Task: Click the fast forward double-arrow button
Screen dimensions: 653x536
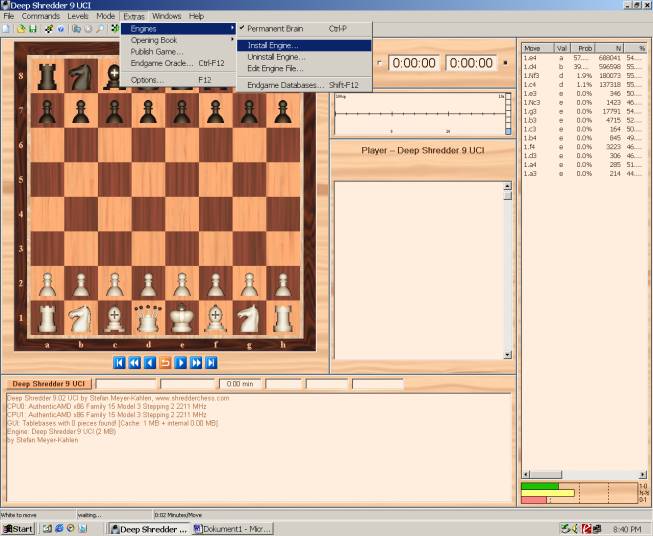Action: 196,363
